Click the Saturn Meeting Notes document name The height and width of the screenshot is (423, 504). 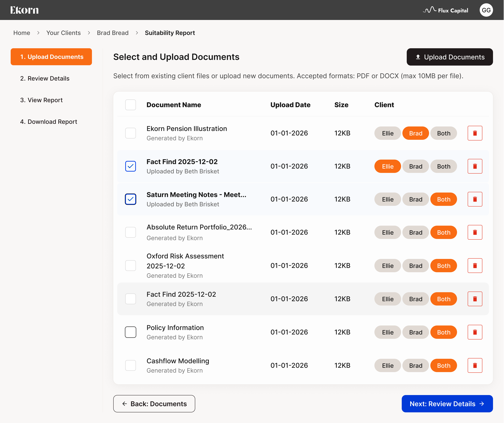click(x=196, y=195)
